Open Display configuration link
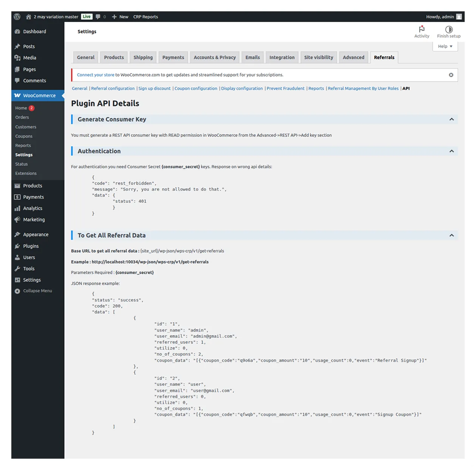Viewport: 476px width, 470px height. (242, 88)
